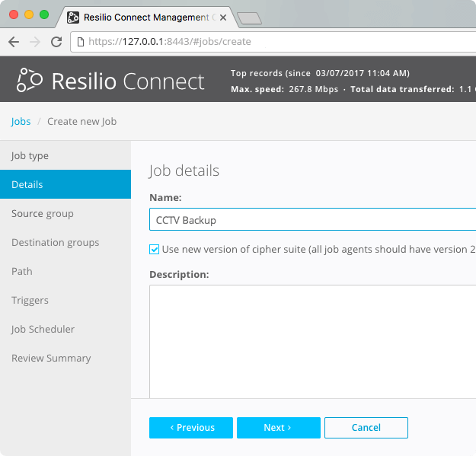Viewport: 476px width, 456px height.
Task: Click the browser back arrow
Action: (14, 42)
